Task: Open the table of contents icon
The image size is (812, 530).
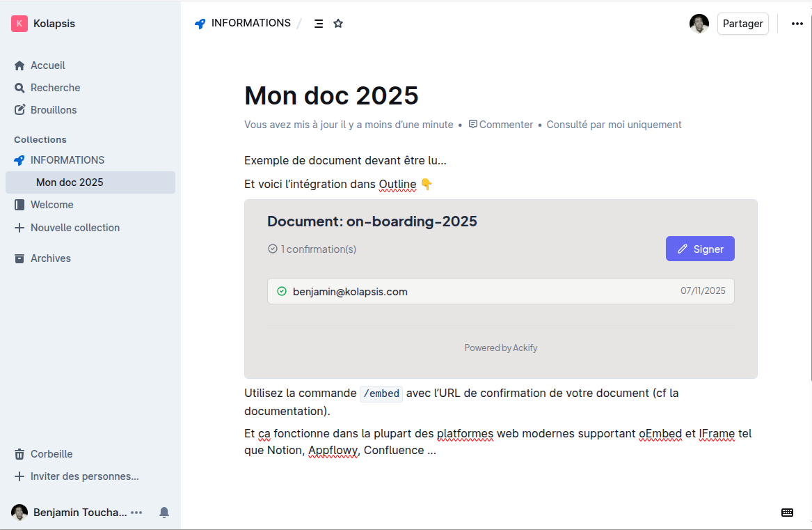Action: pyautogui.click(x=318, y=24)
